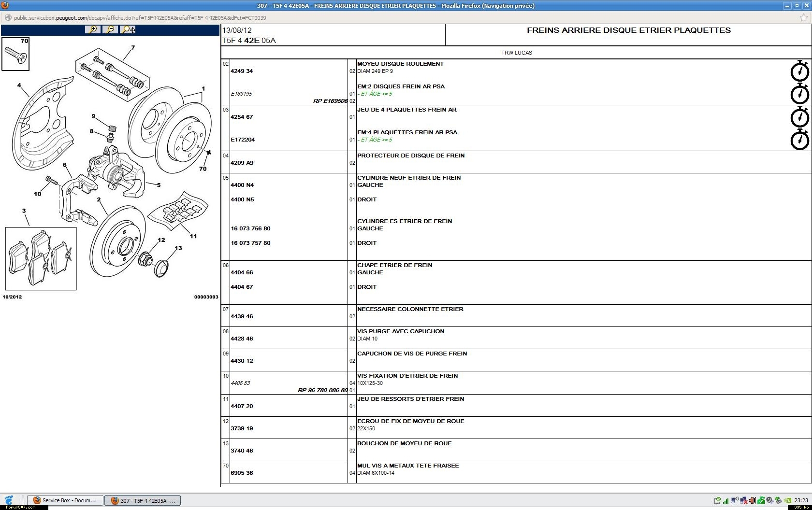
Task: Select countersunk screw part 6905 36
Action: tap(242, 473)
